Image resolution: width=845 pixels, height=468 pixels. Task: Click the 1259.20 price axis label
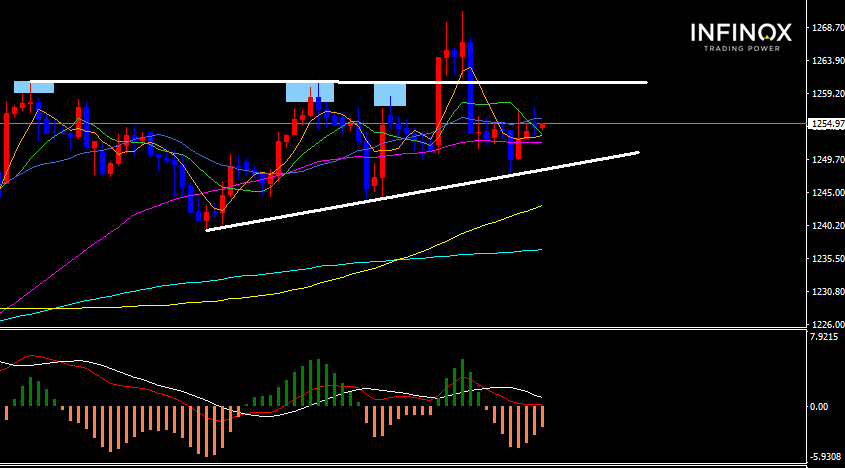[x=828, y=93]
